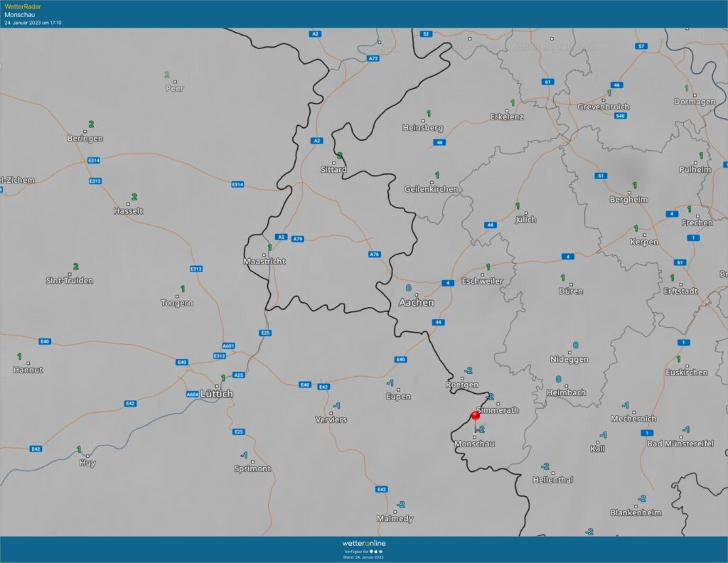Select the Lüttich city label

coord(217,394)
